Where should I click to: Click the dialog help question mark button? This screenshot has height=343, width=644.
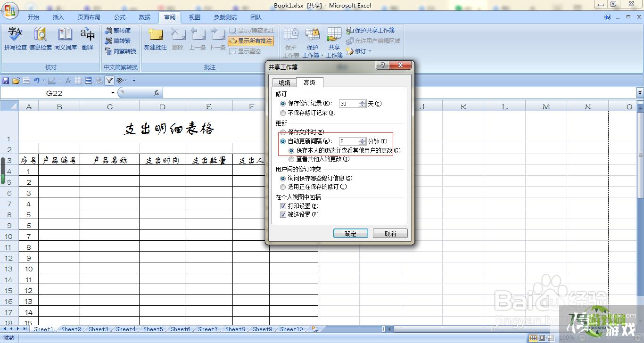click(382, 65)
